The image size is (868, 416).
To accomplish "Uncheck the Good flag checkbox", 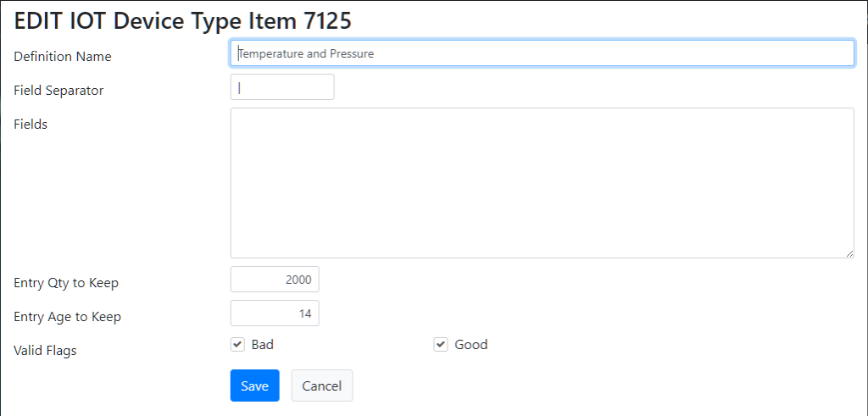I will (441, 345).
